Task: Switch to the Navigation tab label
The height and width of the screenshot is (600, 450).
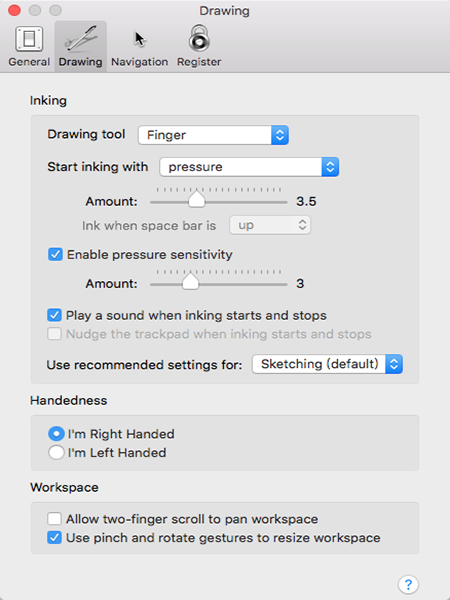Action: [x=140, y=62]
